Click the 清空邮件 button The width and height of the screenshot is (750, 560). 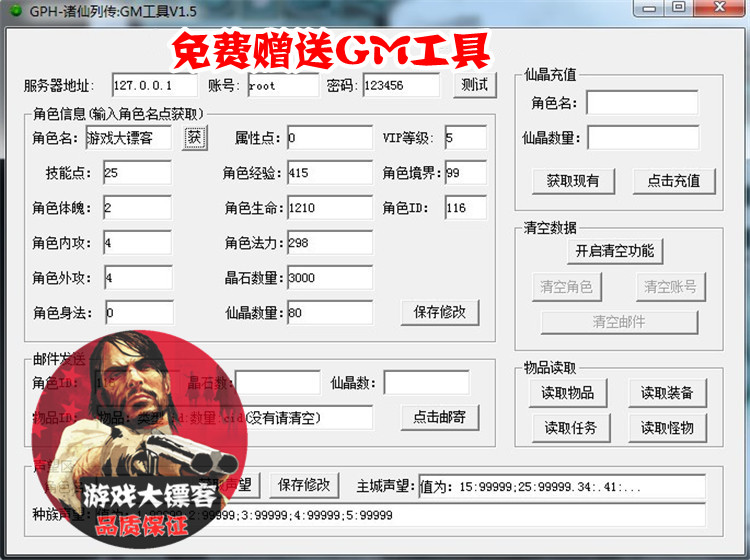click(x=619, y=322)
